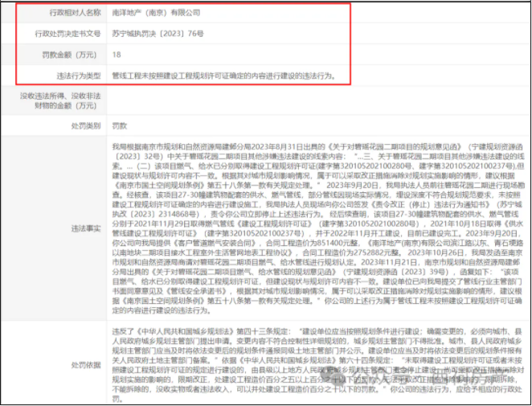
Task: Select the fine amount value 18
Action: 117,55
